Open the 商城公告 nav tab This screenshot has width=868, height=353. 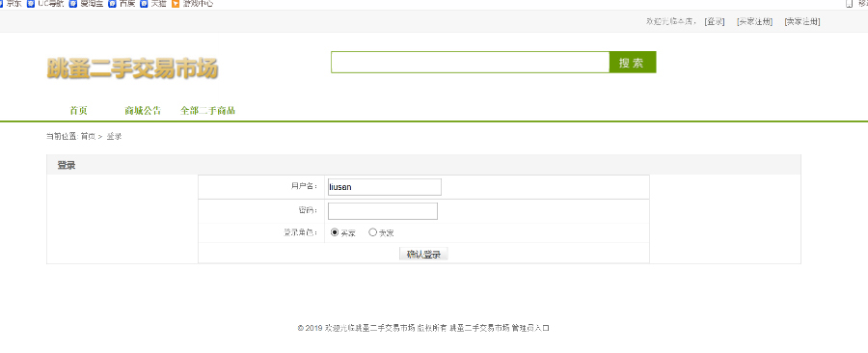143,111
